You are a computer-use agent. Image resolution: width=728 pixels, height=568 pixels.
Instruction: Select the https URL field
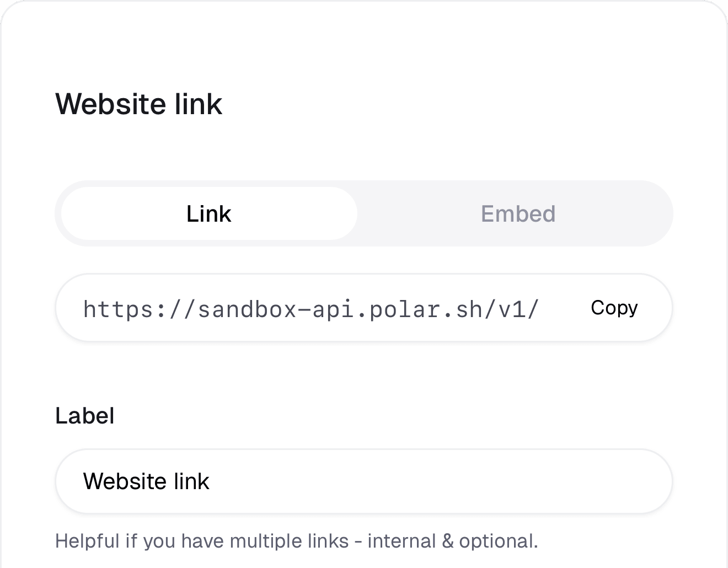click(x=364, y=308)
